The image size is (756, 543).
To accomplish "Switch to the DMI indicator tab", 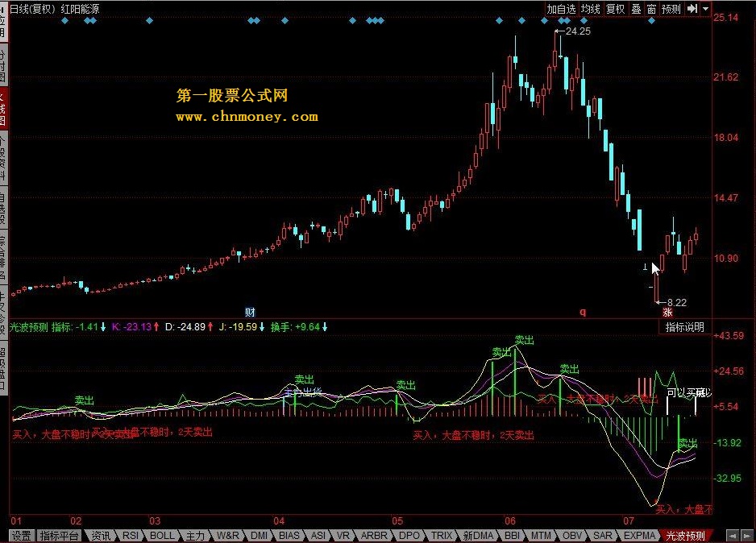I will coord(259,536).
